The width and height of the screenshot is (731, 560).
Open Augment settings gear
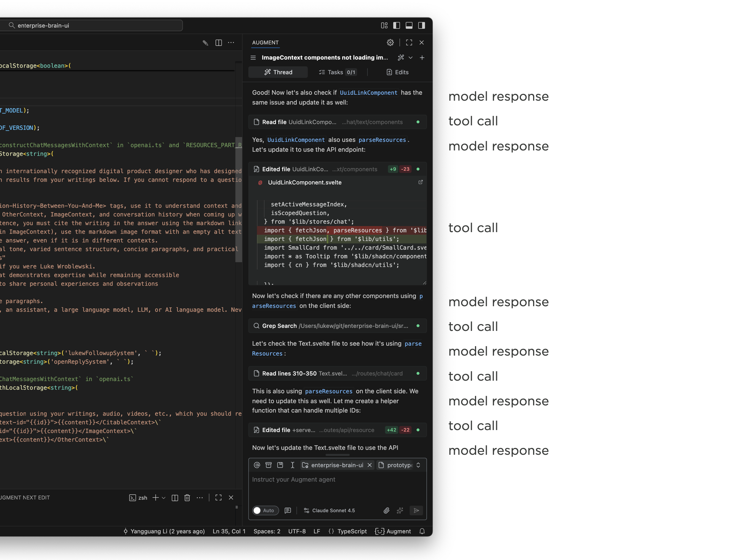[x=390, y=43]
